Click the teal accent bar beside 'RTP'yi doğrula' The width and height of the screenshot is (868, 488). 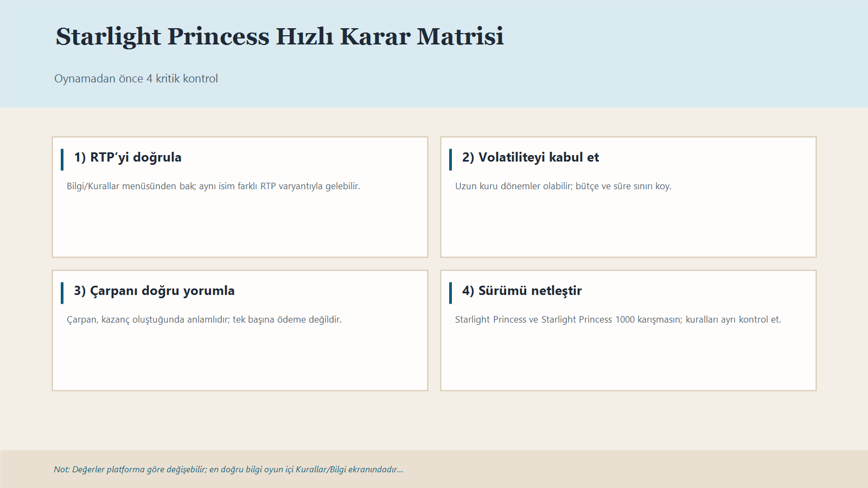(x=62, y=157)
